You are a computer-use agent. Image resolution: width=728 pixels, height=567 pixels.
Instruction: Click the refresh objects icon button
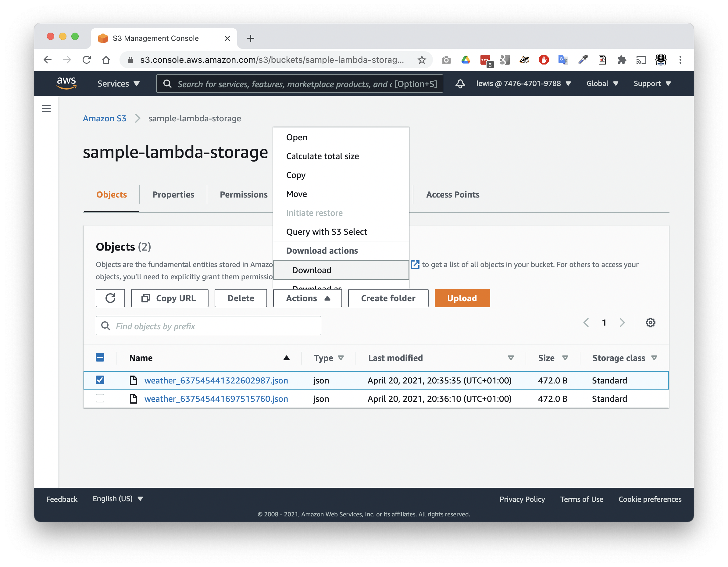[110, 298]
